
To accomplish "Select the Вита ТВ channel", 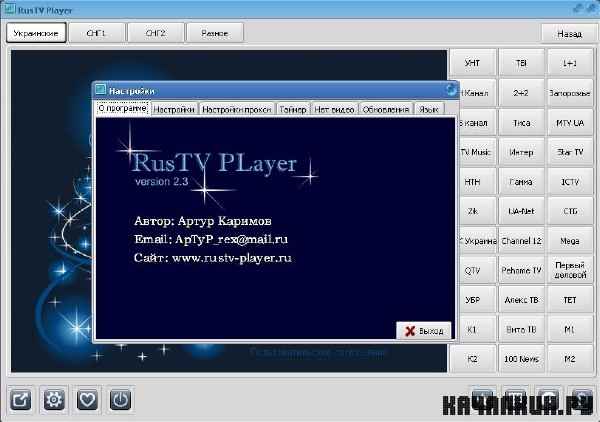I will (x=521, y=329).
